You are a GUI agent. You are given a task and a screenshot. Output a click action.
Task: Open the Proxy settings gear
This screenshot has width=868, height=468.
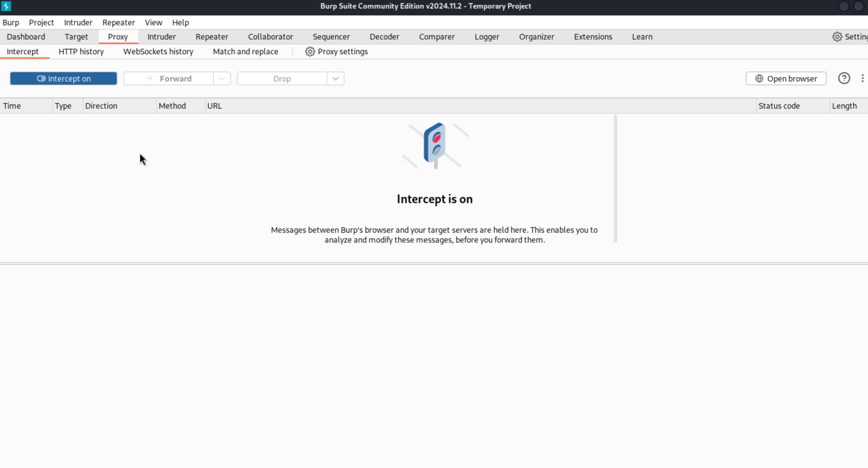click(x=310, y=52)
